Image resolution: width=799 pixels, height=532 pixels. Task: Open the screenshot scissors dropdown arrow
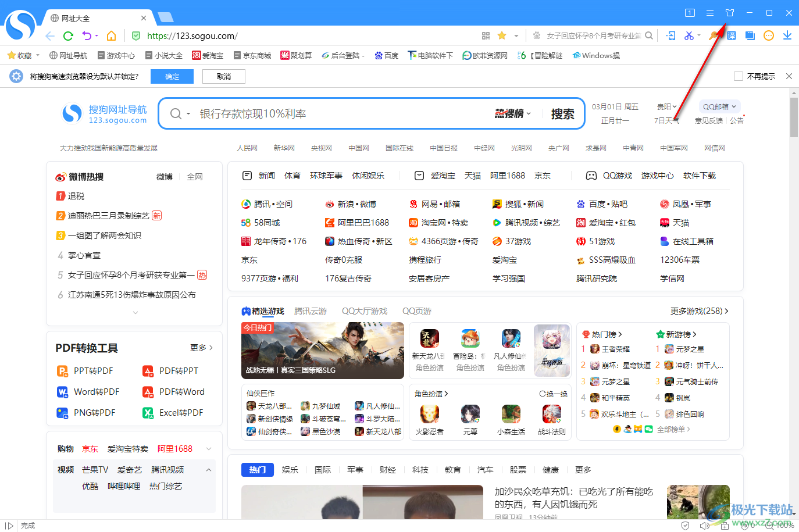click(699, 36)
